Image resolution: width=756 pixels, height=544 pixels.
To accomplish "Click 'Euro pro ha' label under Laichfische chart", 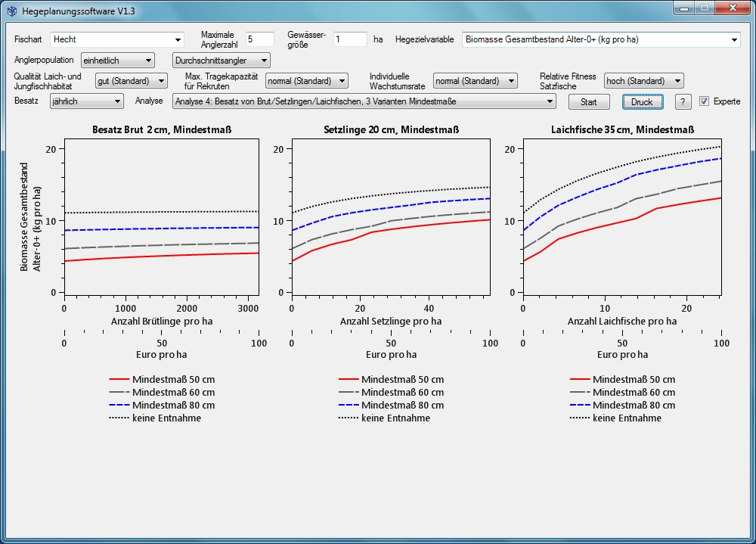I will [x=622, y=354].
